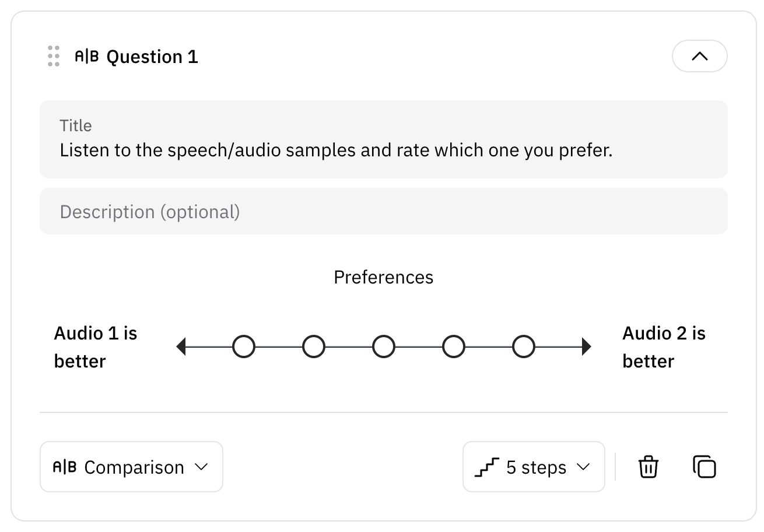Click the A|B icon in the Comparison selector
764x532 pixels.
click(65, 467)
